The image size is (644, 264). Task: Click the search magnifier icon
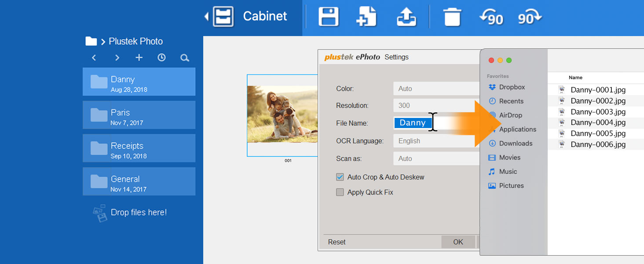point(185,58)
